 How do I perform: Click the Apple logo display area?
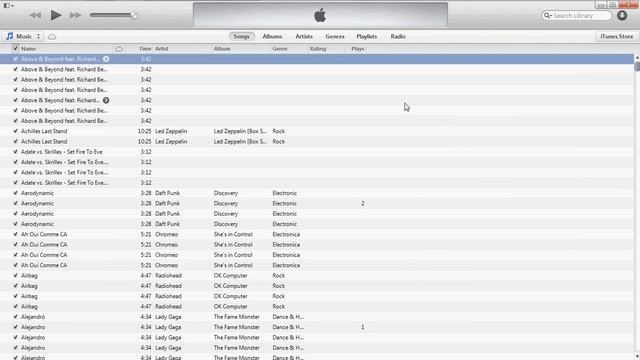[320, 15]
